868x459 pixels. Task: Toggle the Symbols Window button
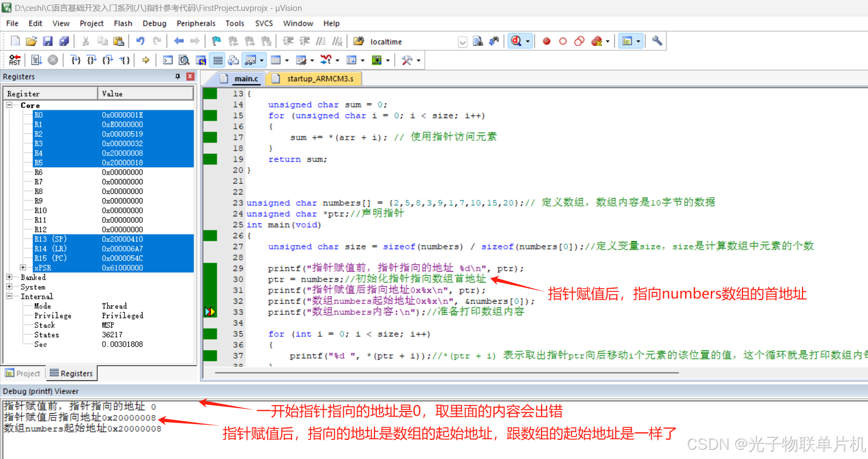tap(201, 60)
